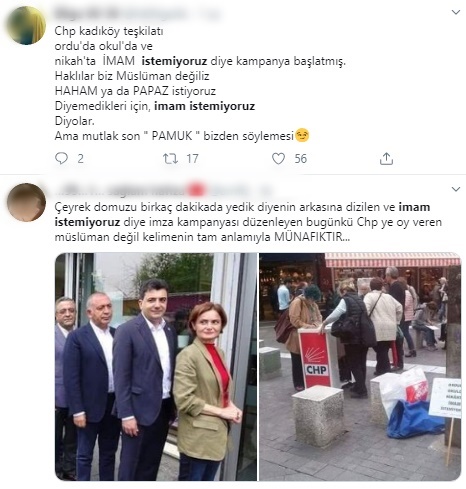This screenshot has width=466, height=489.
Task: Click bold 'istemiyoruz' beside İMAM in first tweet
Action: coord(174,61)
